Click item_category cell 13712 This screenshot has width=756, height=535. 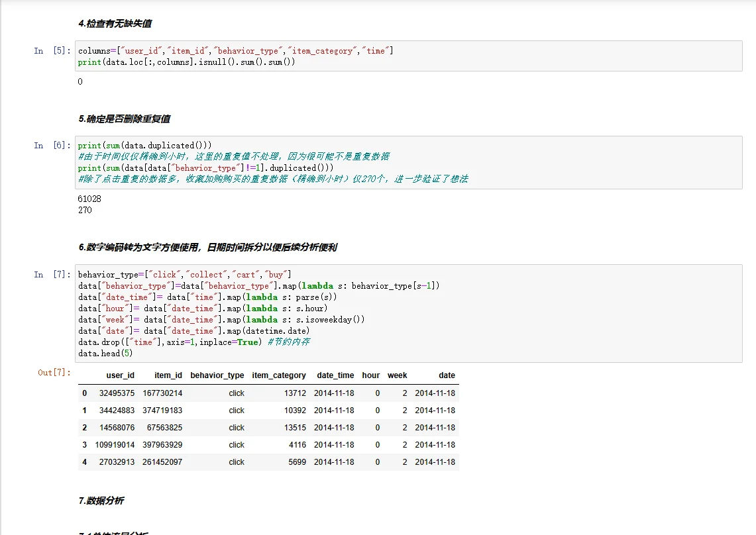[295, 393]
